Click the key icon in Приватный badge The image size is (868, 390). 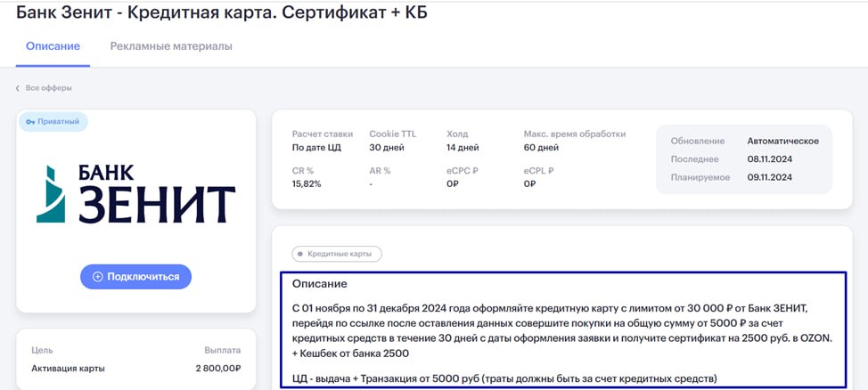click(x=30, y=122)
